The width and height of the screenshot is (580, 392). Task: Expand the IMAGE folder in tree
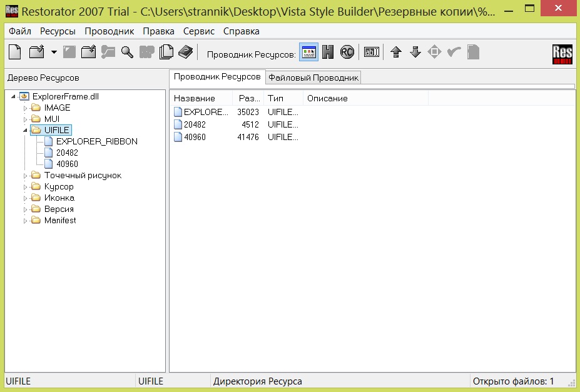pos(26,108)
